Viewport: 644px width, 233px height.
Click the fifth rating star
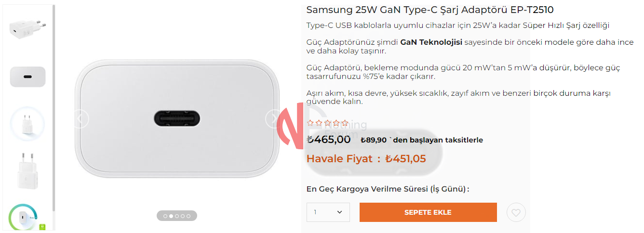345,123
